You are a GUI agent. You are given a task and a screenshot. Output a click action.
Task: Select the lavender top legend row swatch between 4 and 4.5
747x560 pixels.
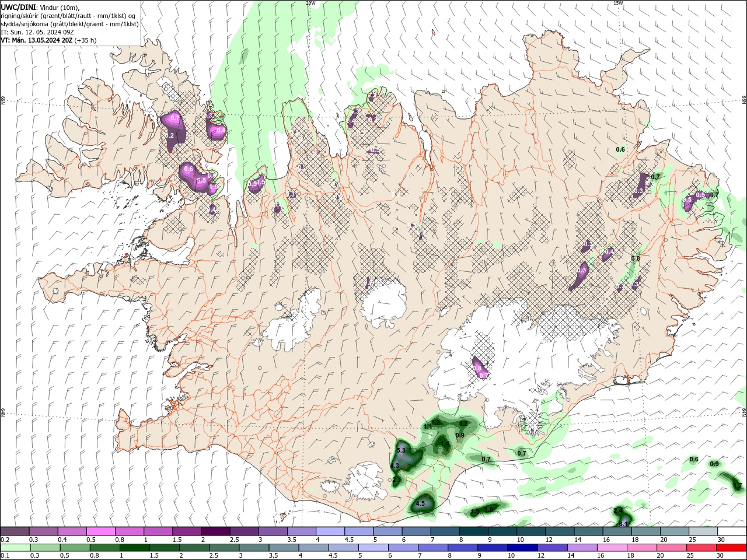tap(330, 531)
